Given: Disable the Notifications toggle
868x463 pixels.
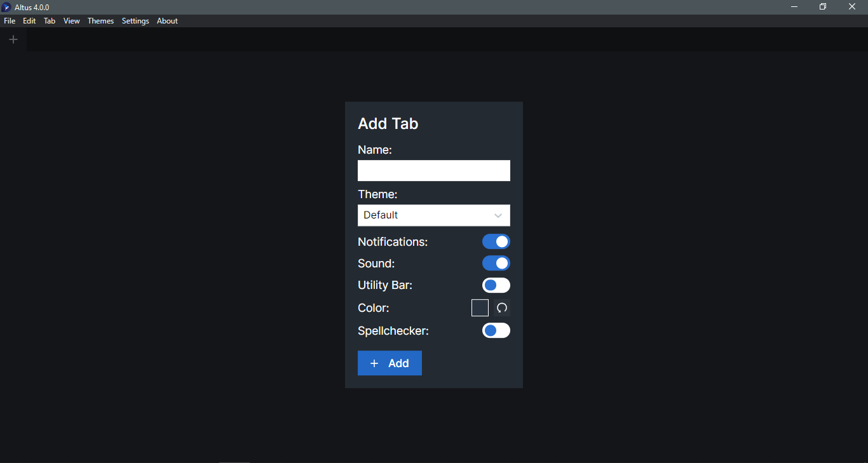Looking at the screenshot, I should (496, 241).
